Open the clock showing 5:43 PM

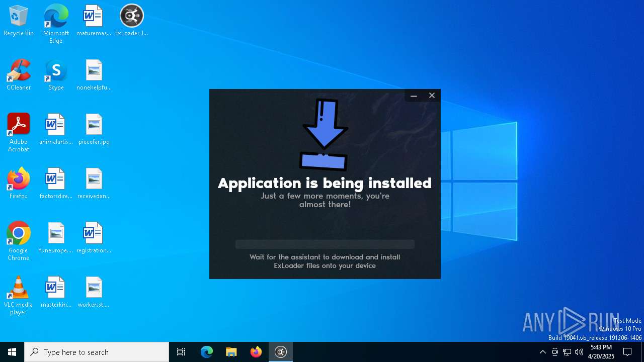[601, 352]
